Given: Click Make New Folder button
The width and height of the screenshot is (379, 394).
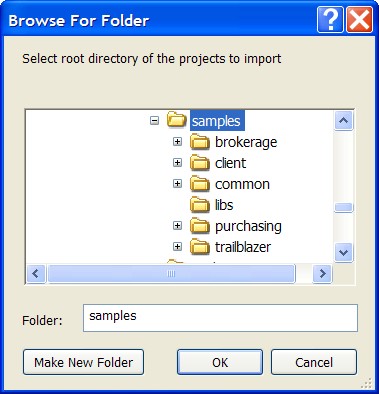Looking at the screenshot, I should [83, 362].
